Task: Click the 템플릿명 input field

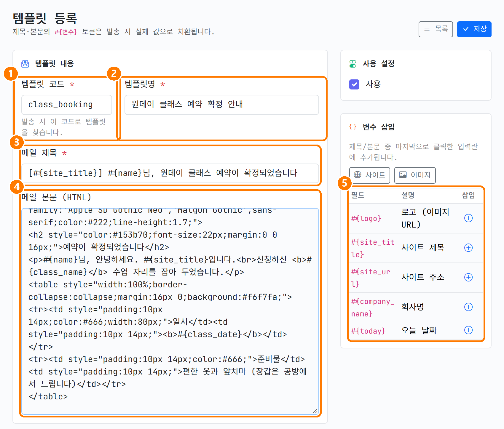Action: [222, 105]
